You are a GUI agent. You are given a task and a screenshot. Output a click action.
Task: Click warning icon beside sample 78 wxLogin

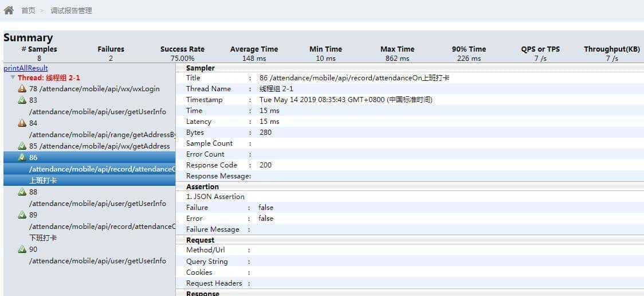coord(22,89)
